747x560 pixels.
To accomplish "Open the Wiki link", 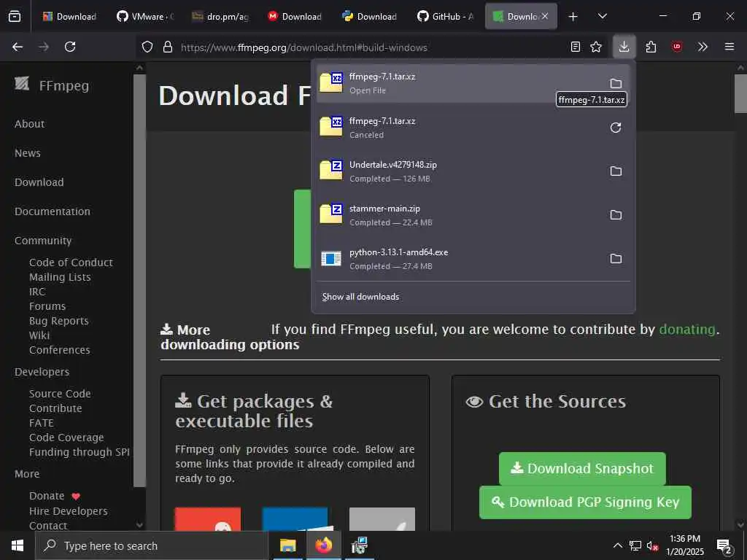I will (39, 335).
